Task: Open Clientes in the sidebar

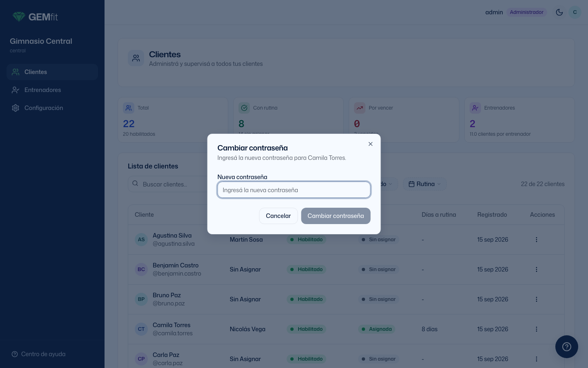Action: click(x=52, y=72)
